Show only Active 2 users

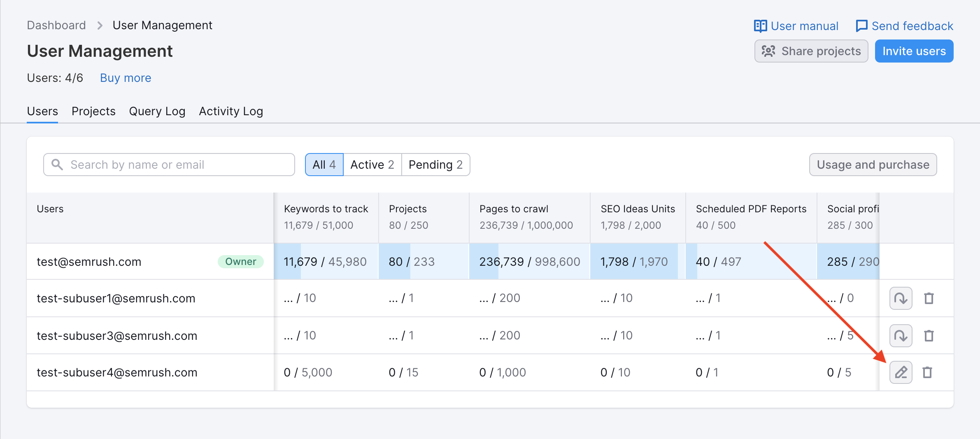(372, 165)
